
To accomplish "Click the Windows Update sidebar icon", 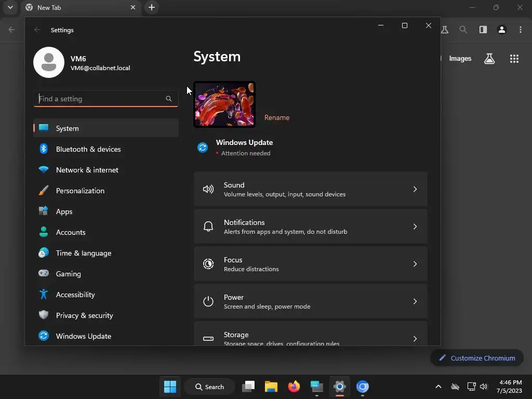I will click(44, 336).
